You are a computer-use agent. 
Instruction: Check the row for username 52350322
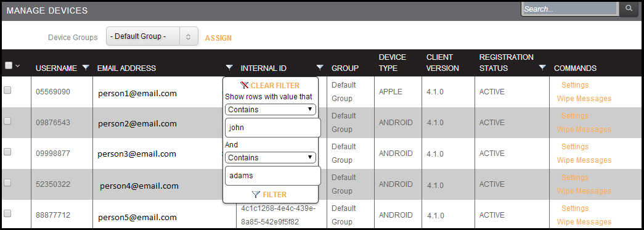tap(7, 183)
